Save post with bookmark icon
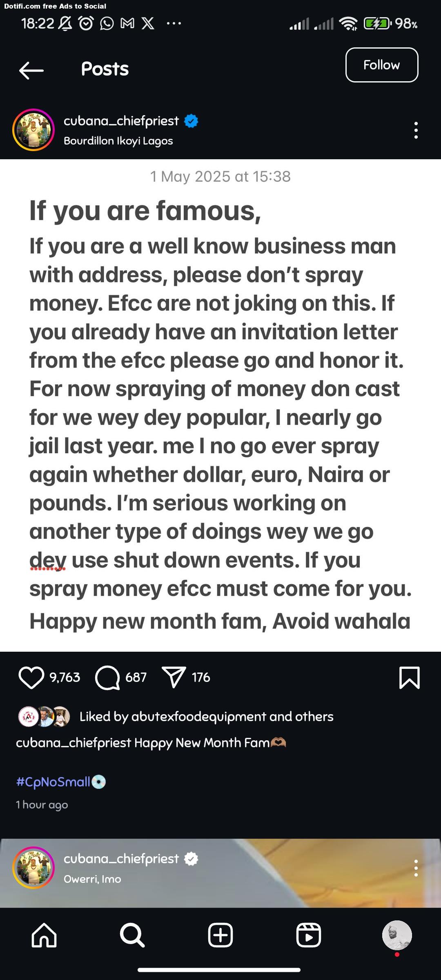The height and width of the screenshot is (980, 441). 409,677
